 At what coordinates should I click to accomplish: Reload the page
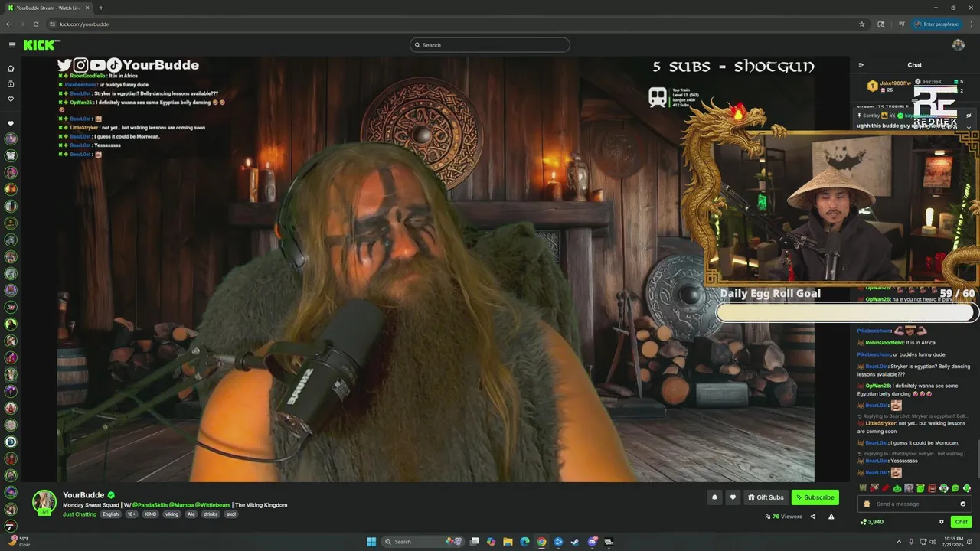tap(35, 24)
